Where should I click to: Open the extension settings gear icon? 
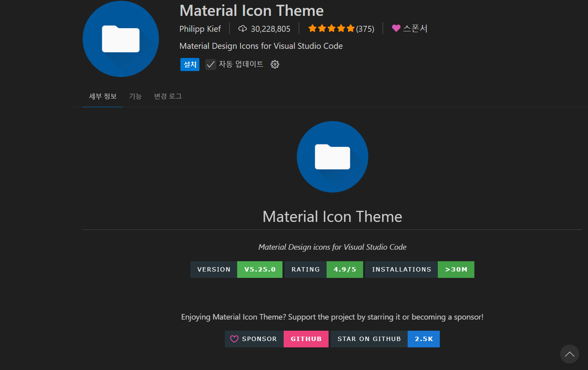point(275,64)
